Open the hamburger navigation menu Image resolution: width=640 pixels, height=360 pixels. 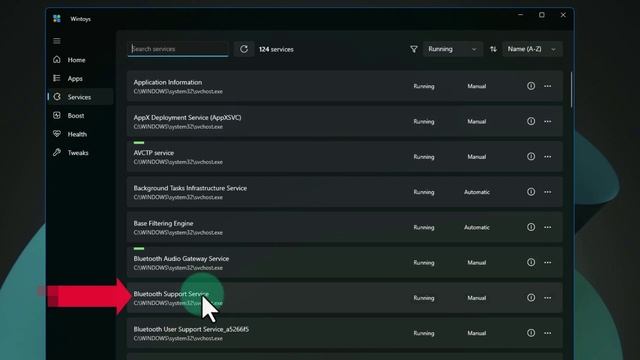pos(57,41)
